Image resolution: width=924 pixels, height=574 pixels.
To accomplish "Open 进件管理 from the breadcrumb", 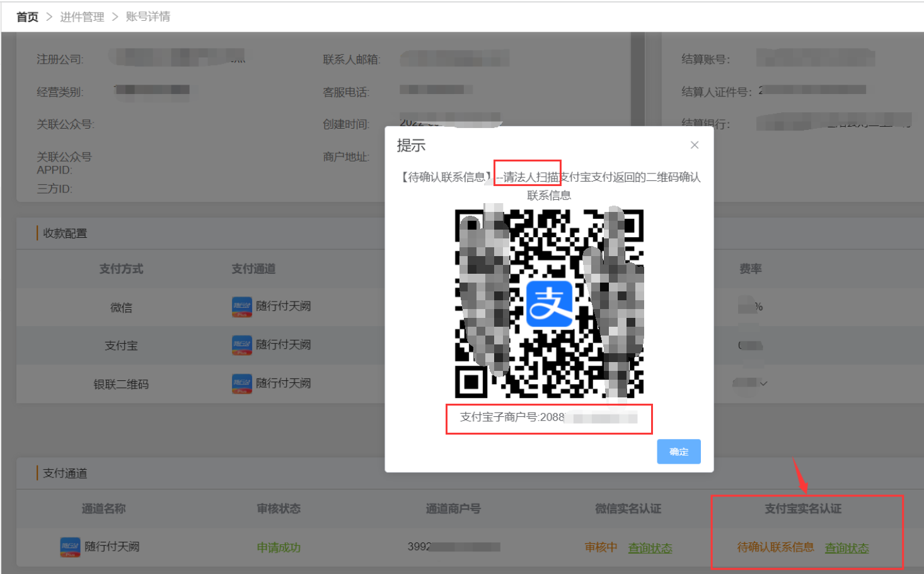I will (x=82, y=17).
